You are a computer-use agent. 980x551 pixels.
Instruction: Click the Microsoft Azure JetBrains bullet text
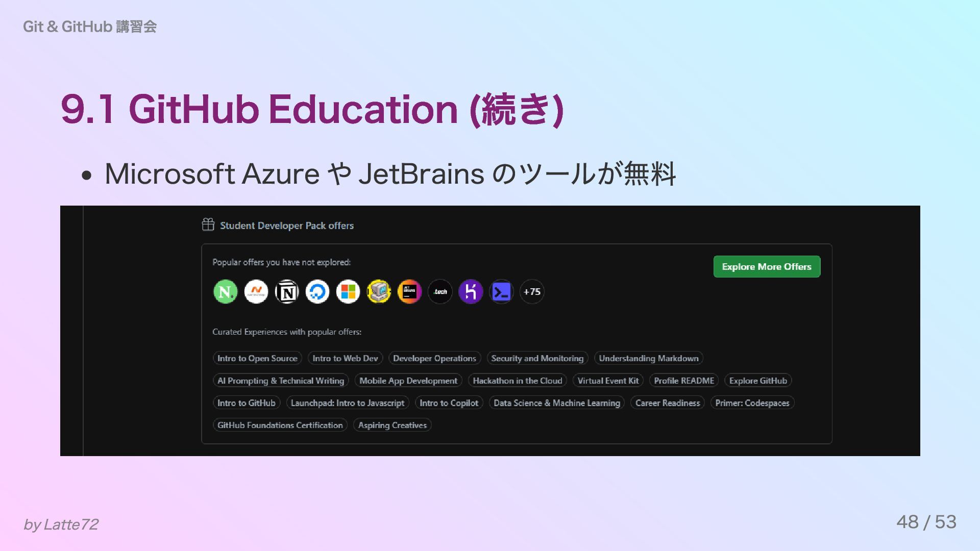pyautogui.click(x=390, y=174)
